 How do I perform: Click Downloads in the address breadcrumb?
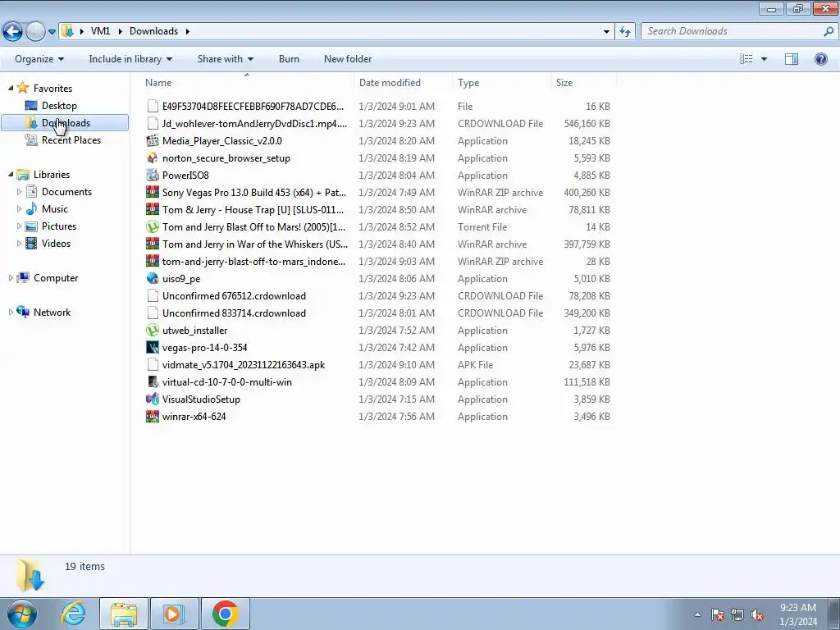pyautogui.click(x=153, y=31)
